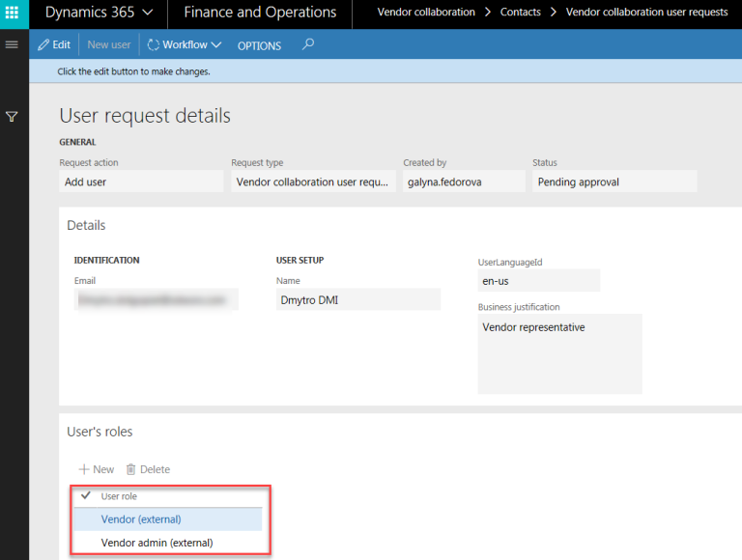742x560 pixels.
Task: Click the Status field Pending approval
Action: (x=614, y=182)
